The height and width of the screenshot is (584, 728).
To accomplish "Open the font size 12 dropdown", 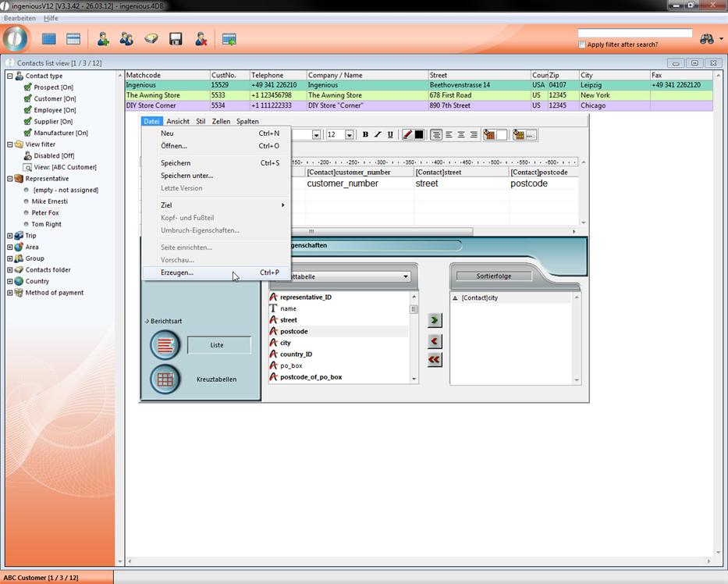I will click(350, 135).
